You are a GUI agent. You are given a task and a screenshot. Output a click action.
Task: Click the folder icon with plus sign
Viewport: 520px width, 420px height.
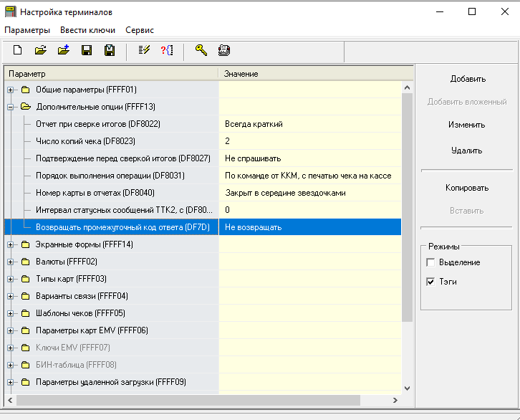64,50
